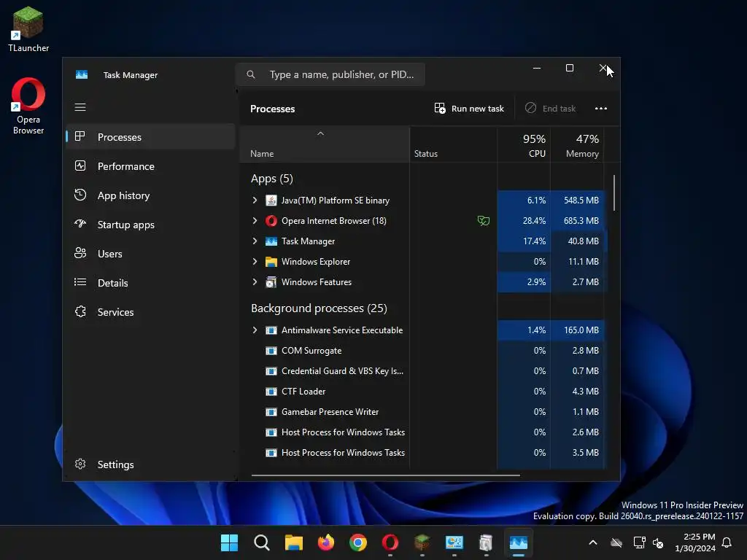Switch to the Services tab

pyautogui.click(x=150, y=312)
